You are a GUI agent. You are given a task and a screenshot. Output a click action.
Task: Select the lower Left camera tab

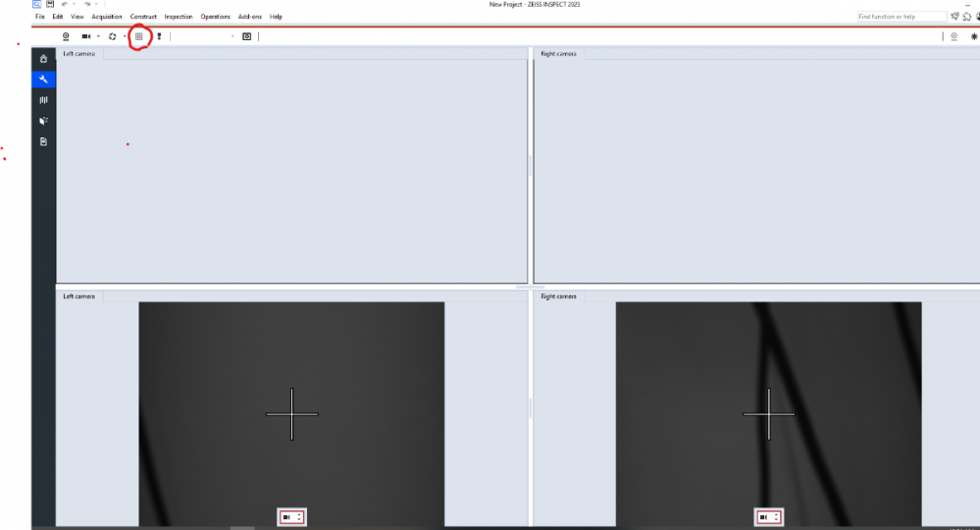pyautogui.click(x=79, y=296)
